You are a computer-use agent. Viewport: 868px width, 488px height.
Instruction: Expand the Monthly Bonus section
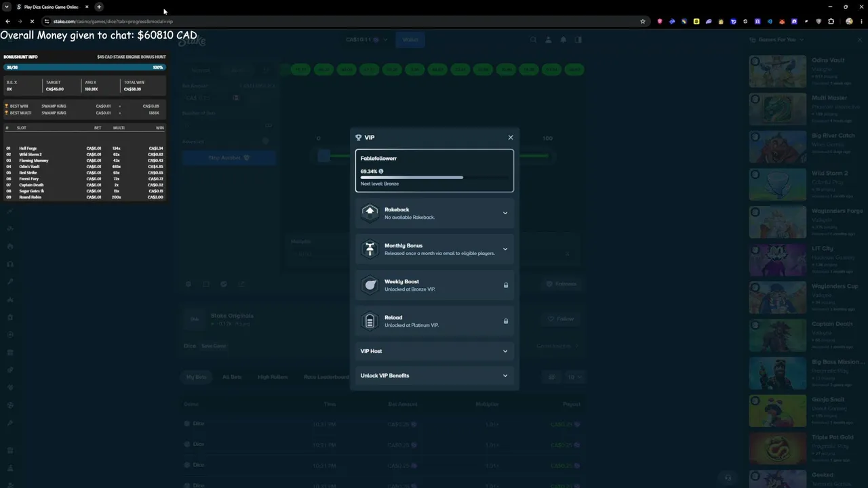click(x=435, y=249)
